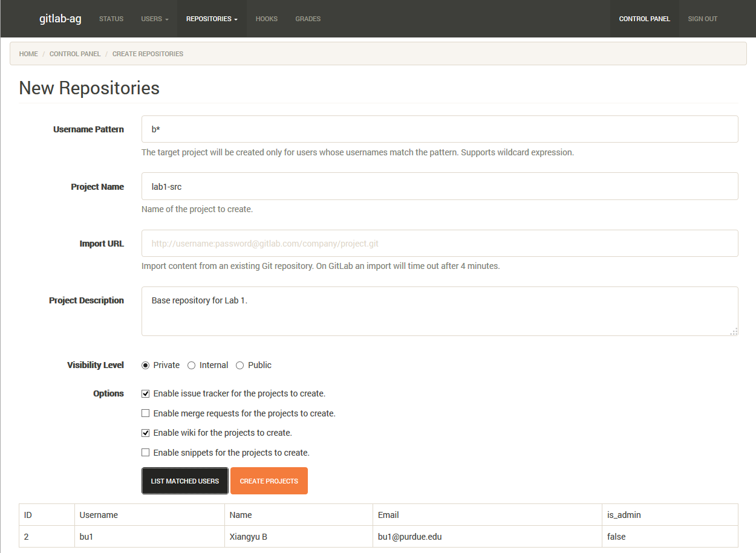The height and width of the screenshot is (553, 756).
Task: Open the GRADES page
Action: [x=308, y=19]
